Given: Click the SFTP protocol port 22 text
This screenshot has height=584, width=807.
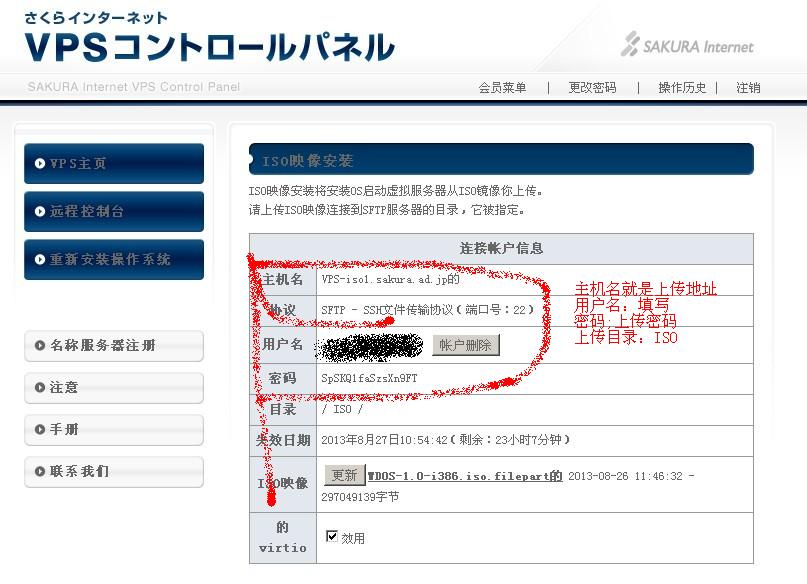Looking at the screenshot, I should [427, 310].
